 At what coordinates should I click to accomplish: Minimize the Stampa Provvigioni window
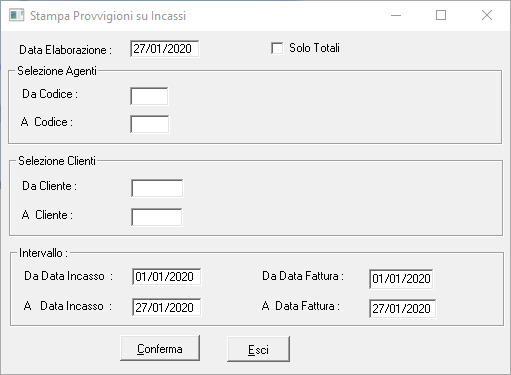point(396,15)
